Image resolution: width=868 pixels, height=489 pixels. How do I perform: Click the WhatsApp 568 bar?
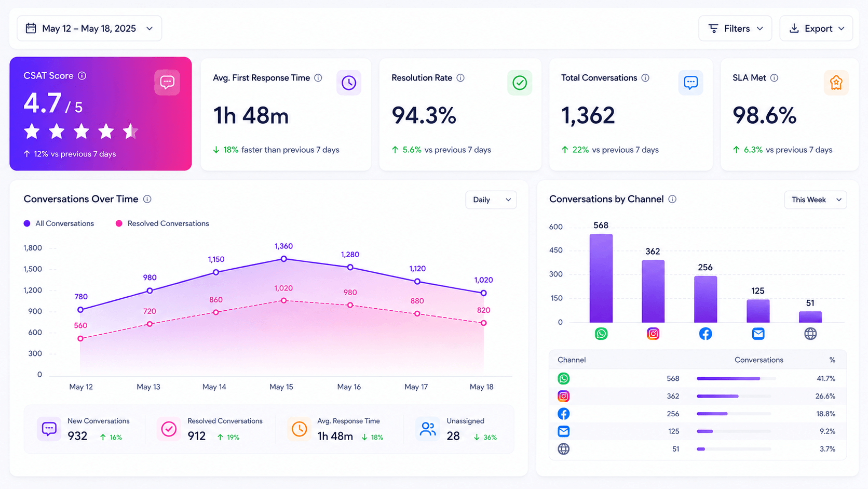point(601,278)
